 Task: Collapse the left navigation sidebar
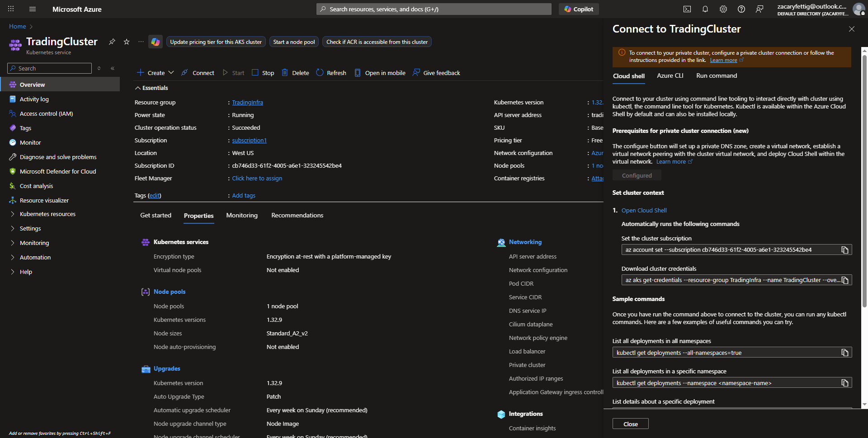(x=113, y=68)
